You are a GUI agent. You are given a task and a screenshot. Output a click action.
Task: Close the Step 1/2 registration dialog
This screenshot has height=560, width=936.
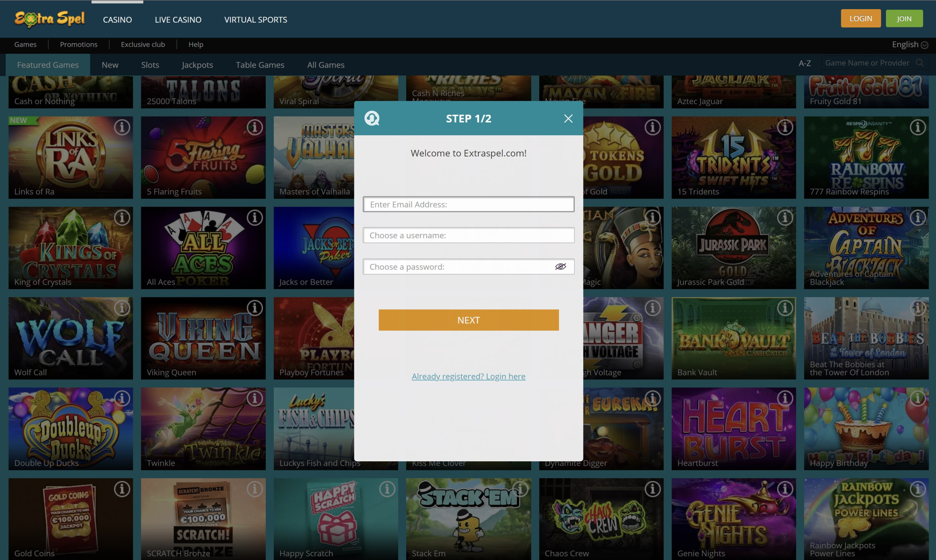coord(569,118)
